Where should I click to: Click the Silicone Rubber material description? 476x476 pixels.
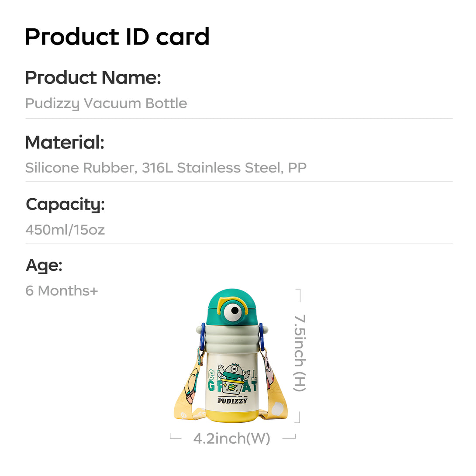(166, 168)
